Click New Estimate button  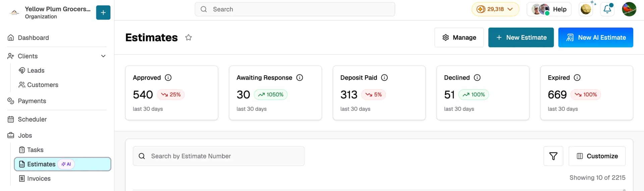pyautogui.click(x=521, y=37)
